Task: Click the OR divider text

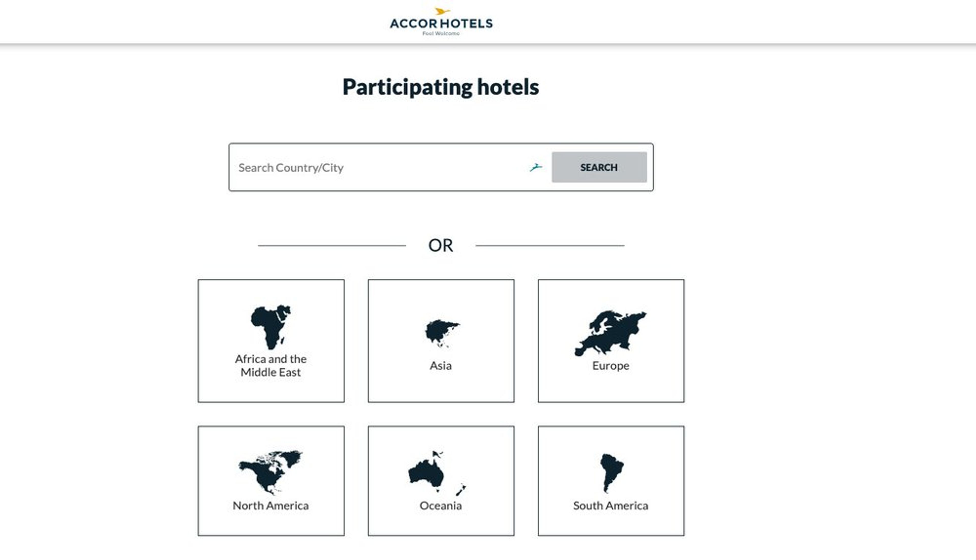Action: click(440, 245)
